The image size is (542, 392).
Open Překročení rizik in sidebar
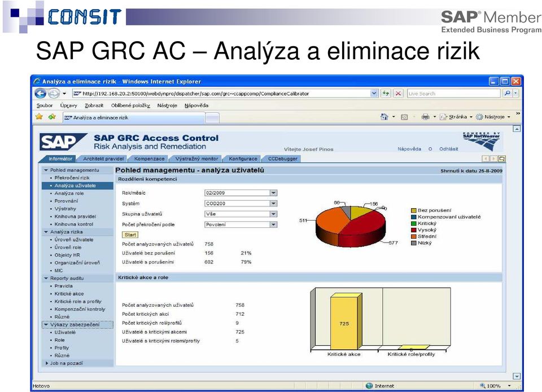(x=72, y=178)
